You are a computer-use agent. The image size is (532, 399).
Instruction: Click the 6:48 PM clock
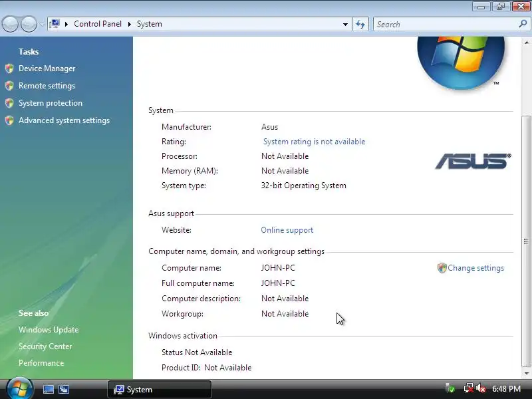(506, 389)
